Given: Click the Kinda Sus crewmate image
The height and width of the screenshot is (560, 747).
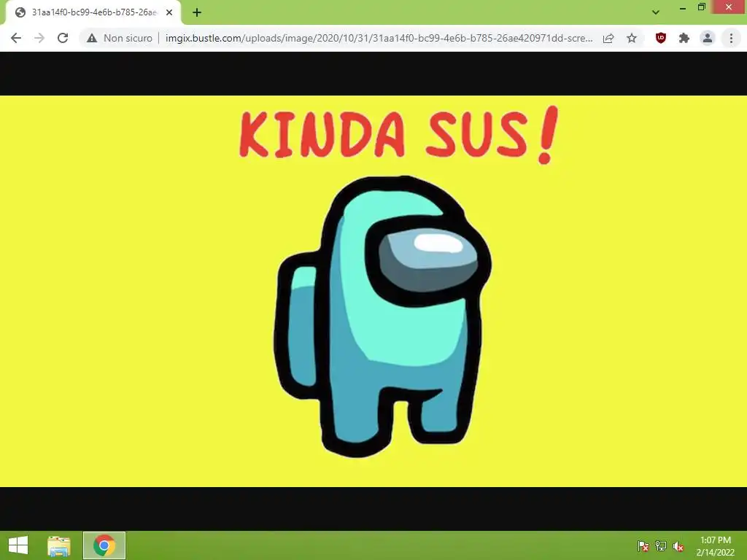Looking at the screenshot, I should coord(373,291).
